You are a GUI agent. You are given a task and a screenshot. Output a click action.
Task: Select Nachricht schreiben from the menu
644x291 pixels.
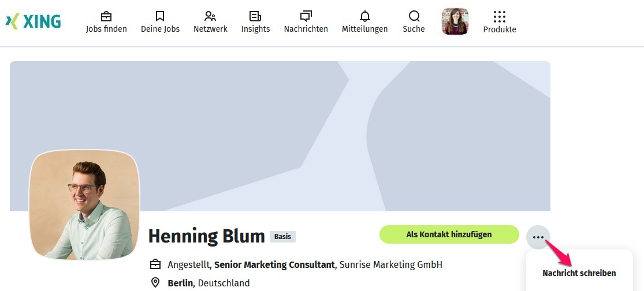coord(579,273)
